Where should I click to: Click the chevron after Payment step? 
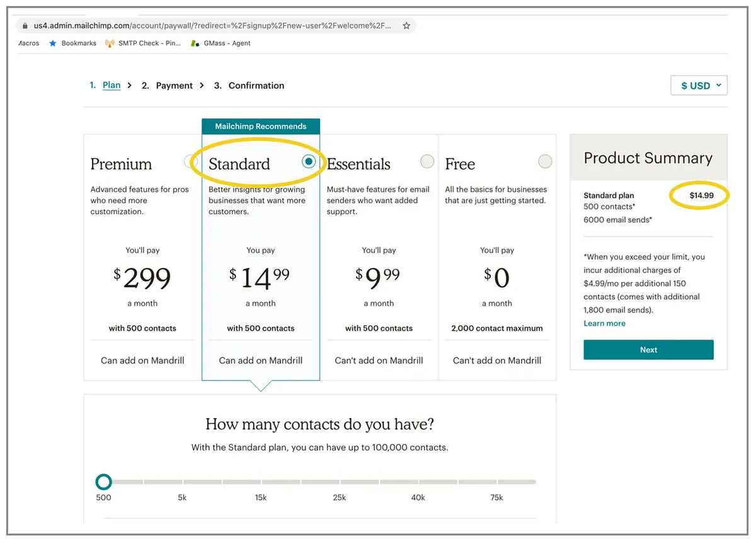click(x=202, y=85)
